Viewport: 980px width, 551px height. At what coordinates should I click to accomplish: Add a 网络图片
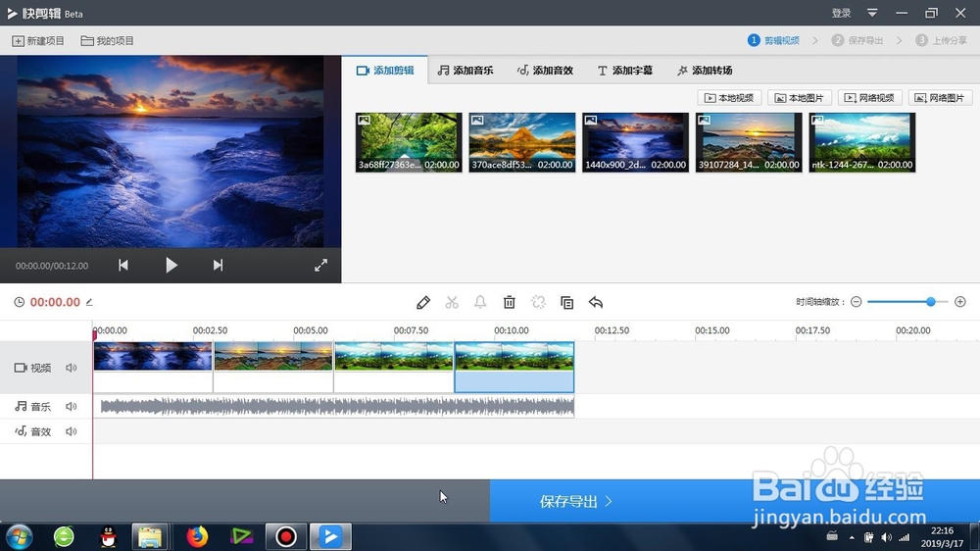click(x=940, y=98)
